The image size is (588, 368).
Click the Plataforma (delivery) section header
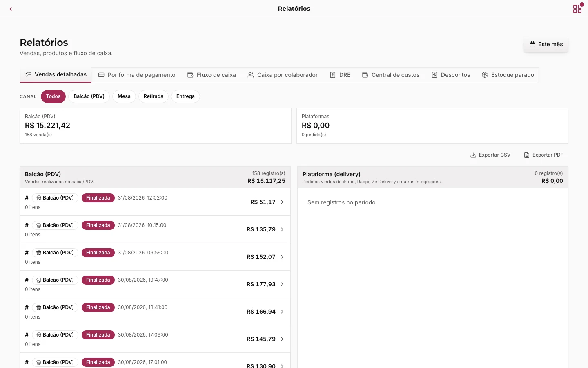(x=433, y=177)
